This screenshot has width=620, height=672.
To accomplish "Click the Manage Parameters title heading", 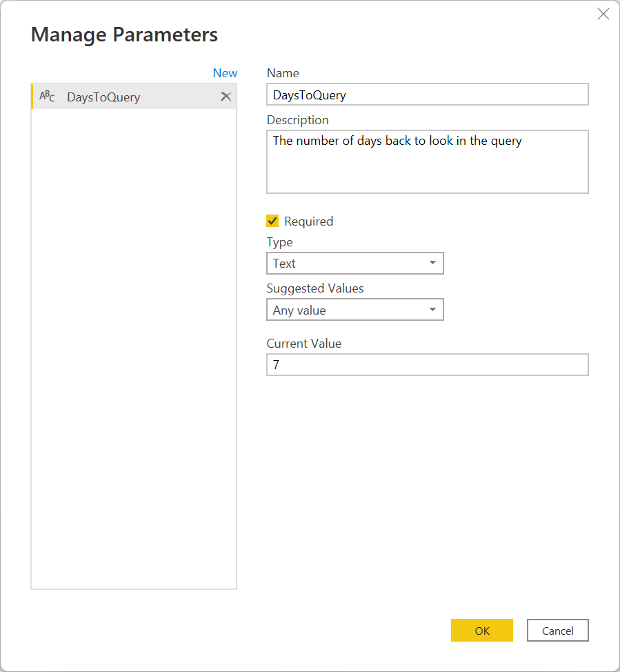I will click(x=124, y=34).
